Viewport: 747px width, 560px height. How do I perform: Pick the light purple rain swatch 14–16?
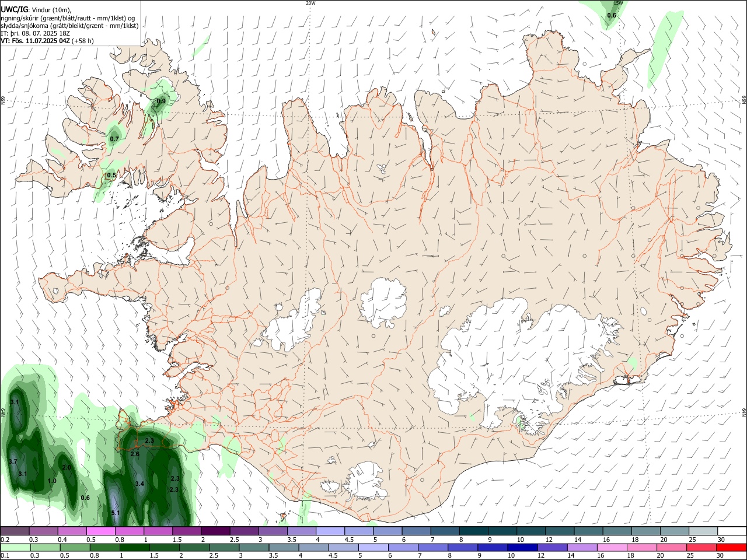(x=582, y=547)
